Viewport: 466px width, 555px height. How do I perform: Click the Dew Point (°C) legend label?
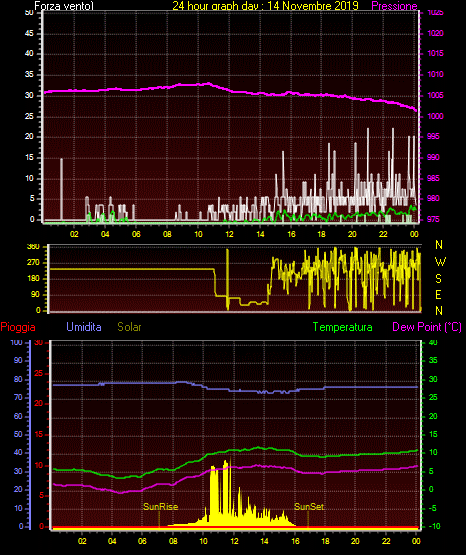click(427, 327)
